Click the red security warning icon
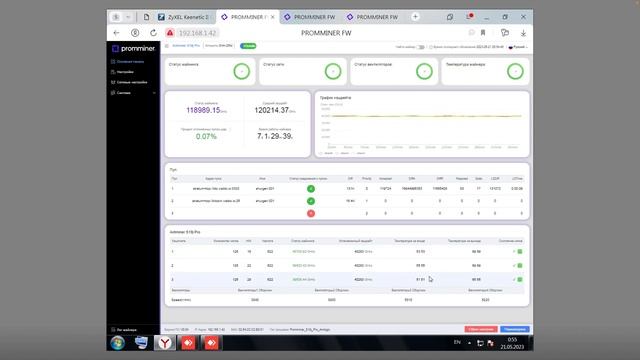Screen dimensions: 640x360 pos(170,33)
